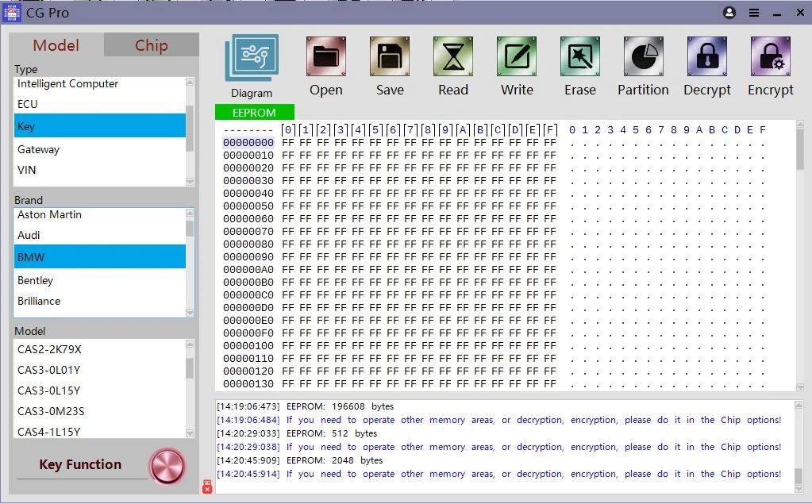812x504 pixels.
Task: Clear the log with the red icon
Action: point(207,487)
